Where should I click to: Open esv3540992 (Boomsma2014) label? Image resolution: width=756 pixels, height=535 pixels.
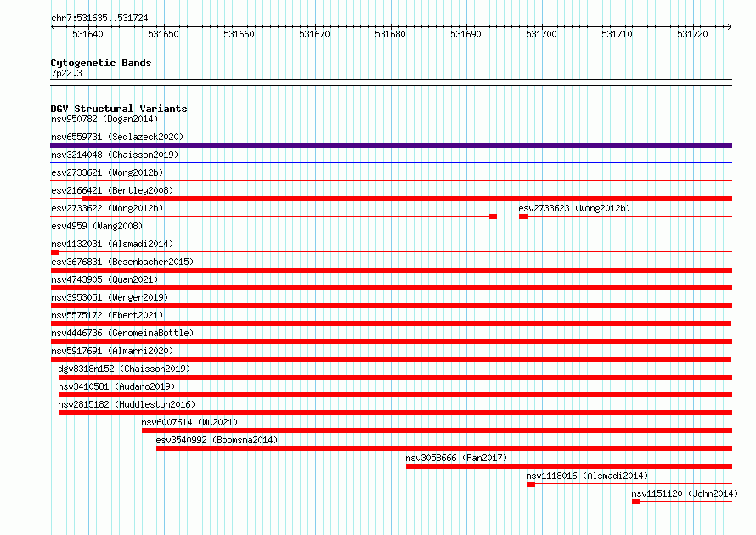pyautogui.click(x=217, y=440)
